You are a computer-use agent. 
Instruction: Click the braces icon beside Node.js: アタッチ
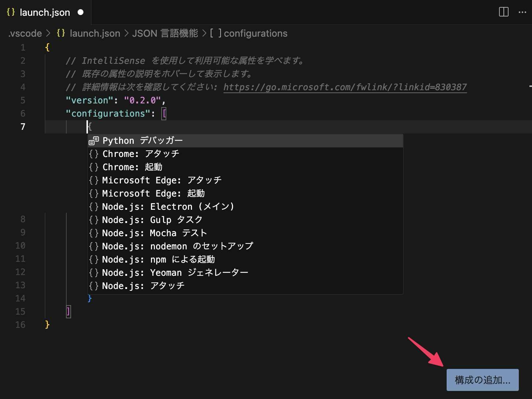click(94, 286)
